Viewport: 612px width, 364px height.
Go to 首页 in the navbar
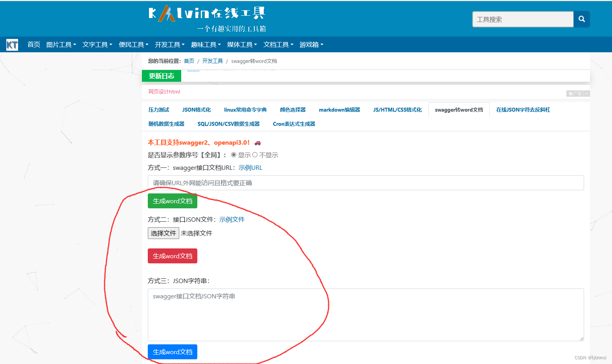tap(34, 44)
